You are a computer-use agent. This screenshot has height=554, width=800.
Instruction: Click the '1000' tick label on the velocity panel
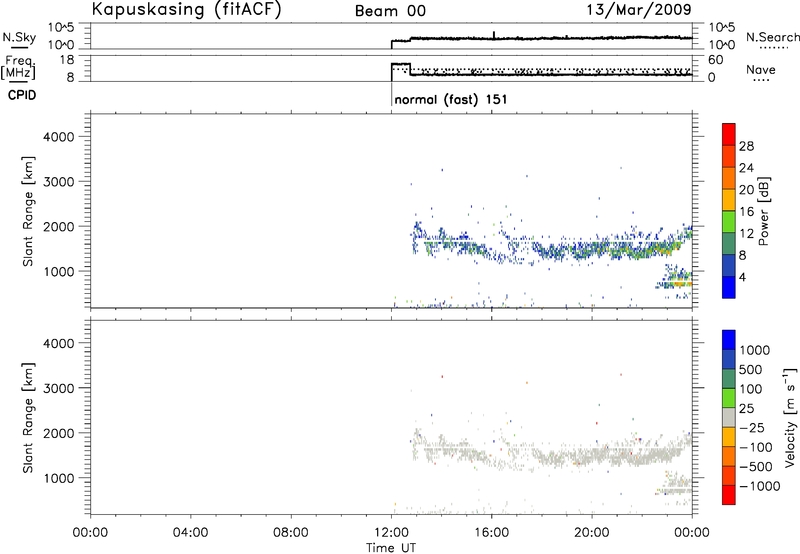59,478
